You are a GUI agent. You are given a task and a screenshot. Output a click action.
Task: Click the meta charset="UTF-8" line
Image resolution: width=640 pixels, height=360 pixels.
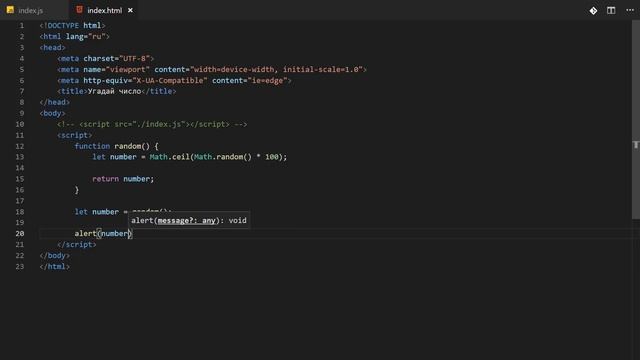pos(105,59)
